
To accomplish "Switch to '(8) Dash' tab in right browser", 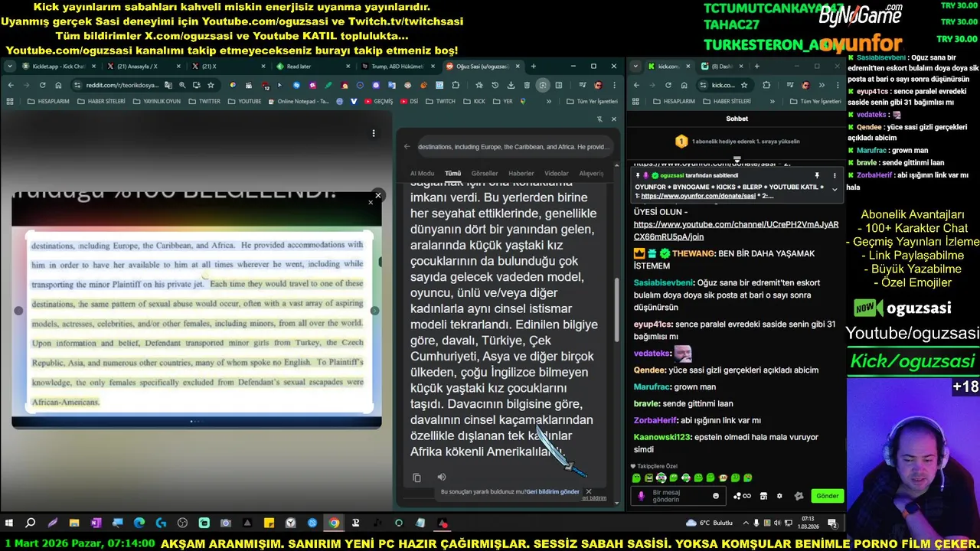I will click(x=720, y=66).
